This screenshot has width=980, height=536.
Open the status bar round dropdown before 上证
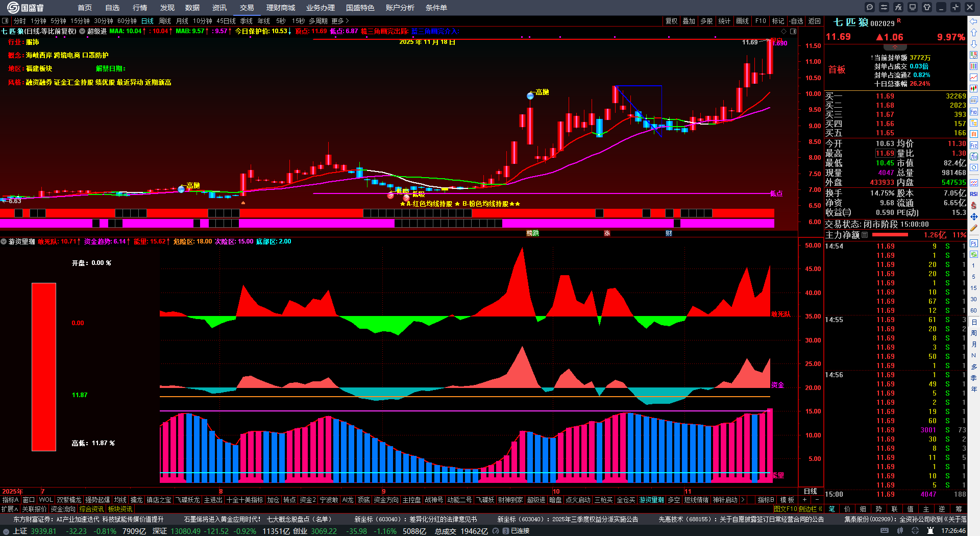click(6, 531)
